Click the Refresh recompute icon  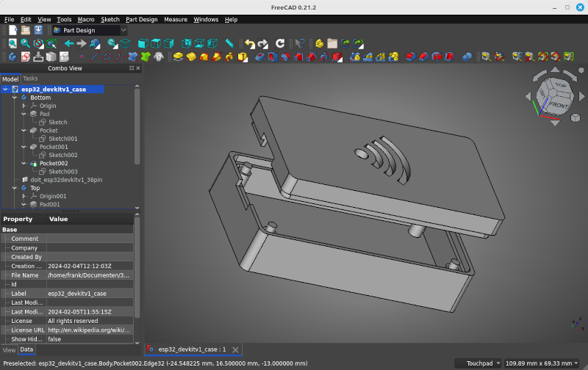(280, 43)
